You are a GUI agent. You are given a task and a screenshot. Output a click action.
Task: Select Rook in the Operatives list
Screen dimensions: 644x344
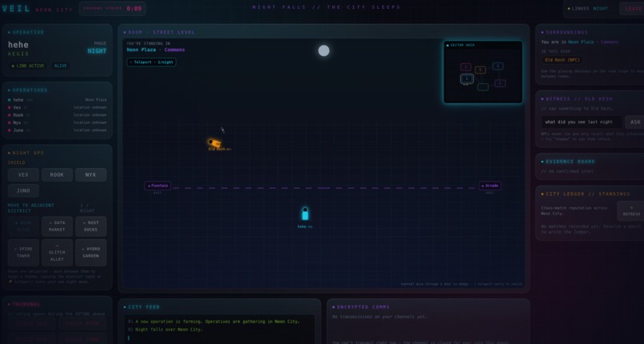click(x=57, y=115)
